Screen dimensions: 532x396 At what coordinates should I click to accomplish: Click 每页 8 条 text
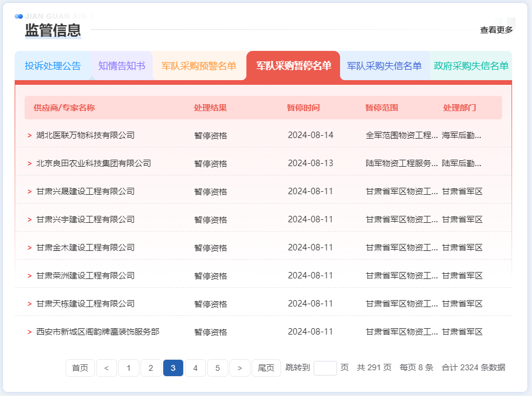[416, 367]
